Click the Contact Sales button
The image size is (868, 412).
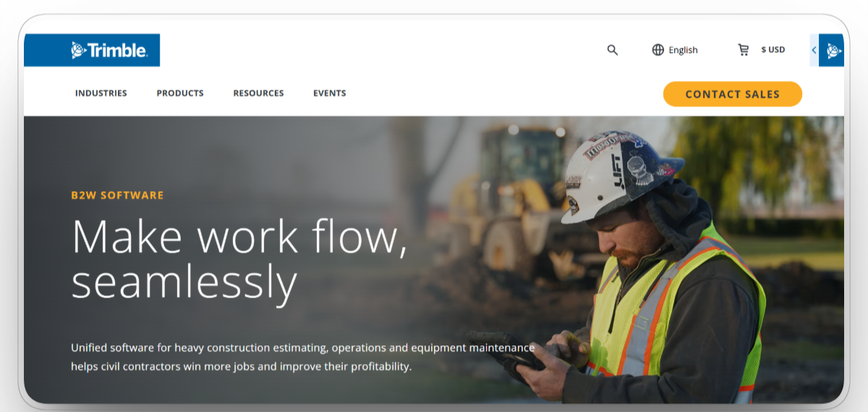pyautogui.click(x=733, y=94)
